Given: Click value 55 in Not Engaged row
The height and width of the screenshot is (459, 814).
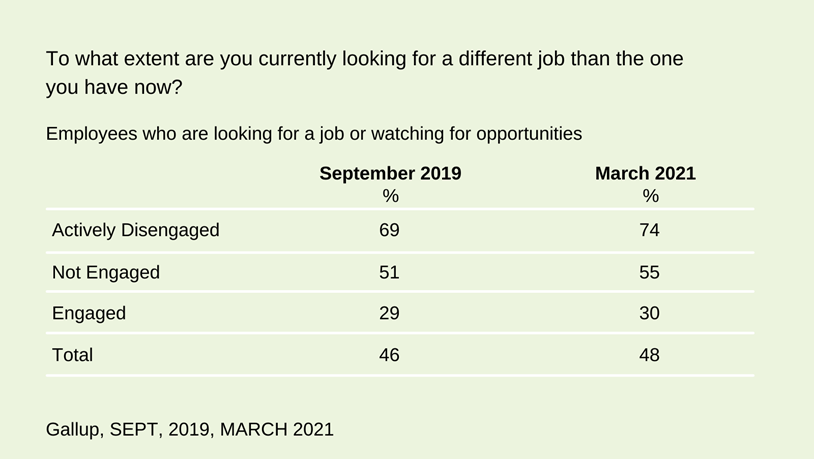Looking at the screenshot, I should click(649, 272).
